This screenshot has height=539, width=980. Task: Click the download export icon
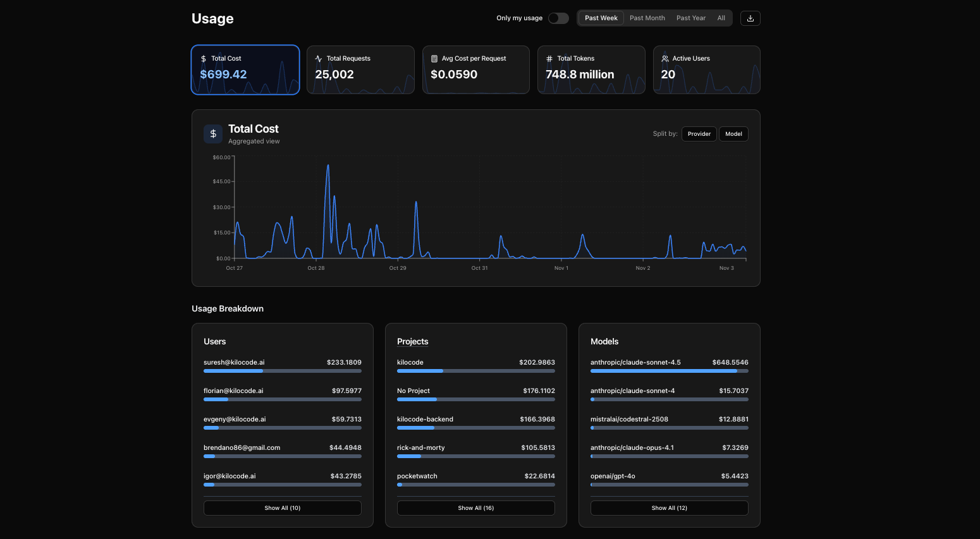pyautogui.click(x=750, y=18)
